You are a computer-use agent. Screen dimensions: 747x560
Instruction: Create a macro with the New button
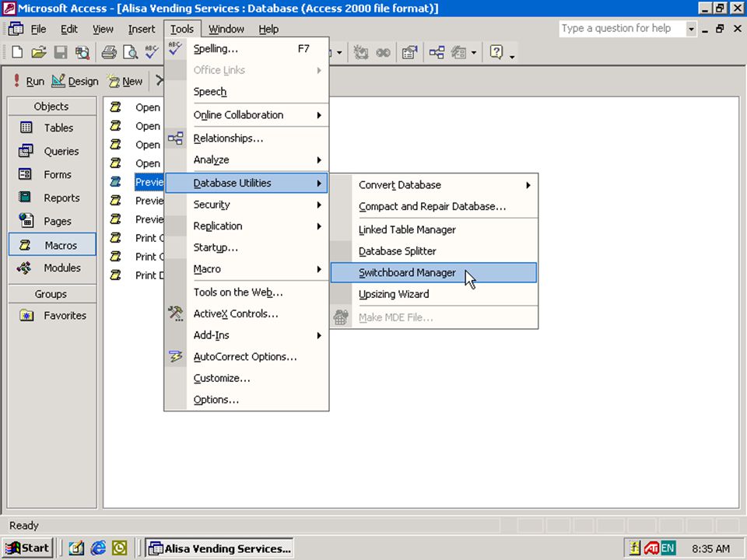tap(124, 82)
